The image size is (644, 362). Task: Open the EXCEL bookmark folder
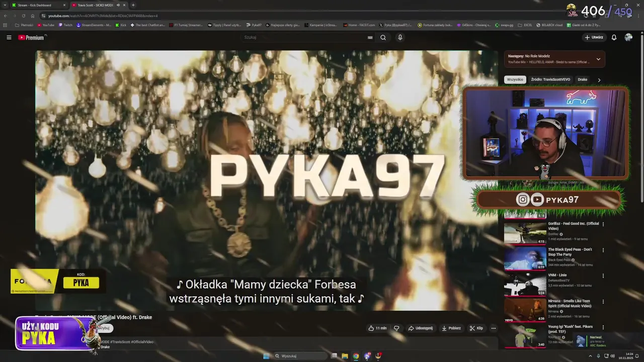coord(525,25)
